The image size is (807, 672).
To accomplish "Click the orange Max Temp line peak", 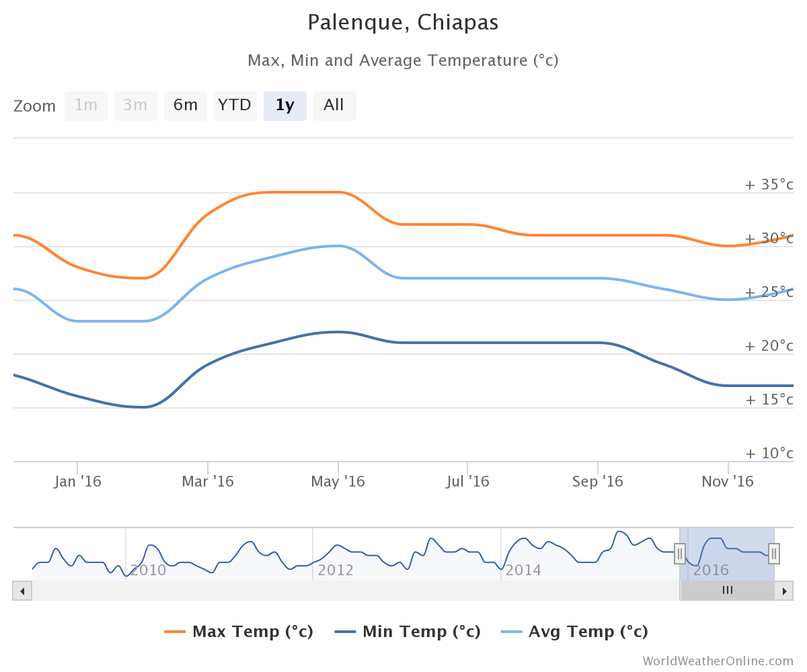I will tap(303, 192).
